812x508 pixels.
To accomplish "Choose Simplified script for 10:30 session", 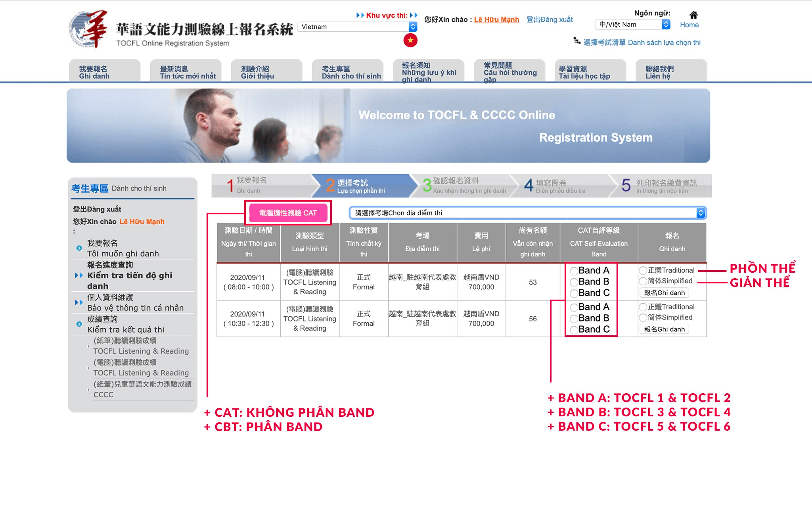I will [x=643, y=318].
